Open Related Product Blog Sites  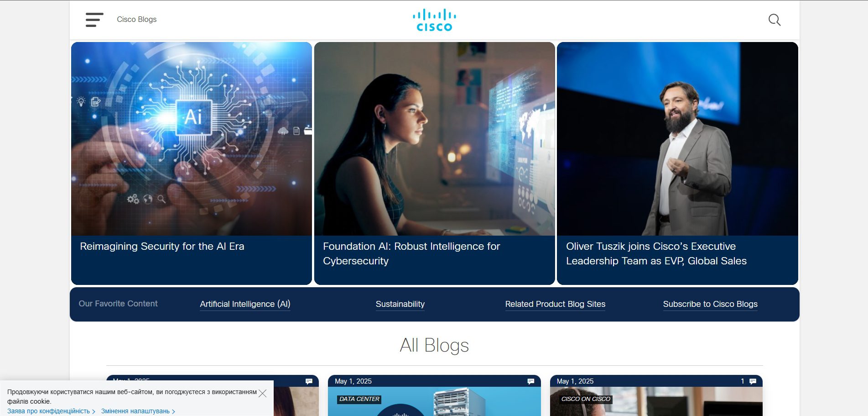coord(555,304)
